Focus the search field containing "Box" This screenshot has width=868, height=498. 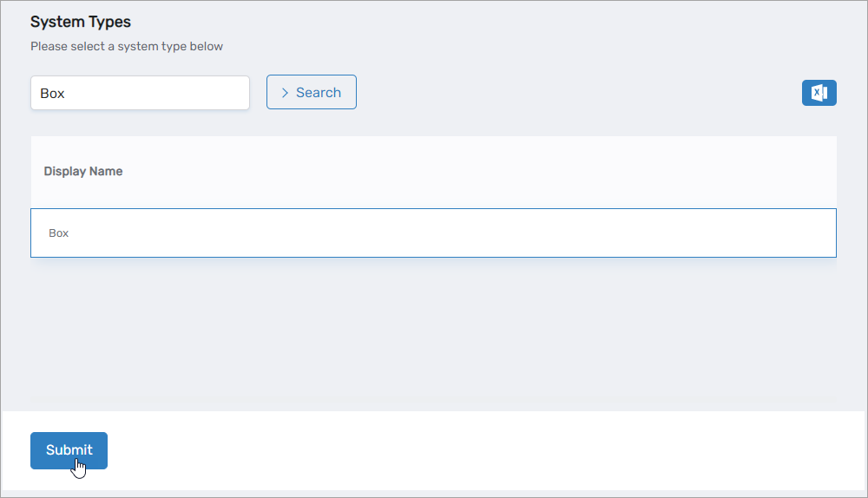coord(140,93)
